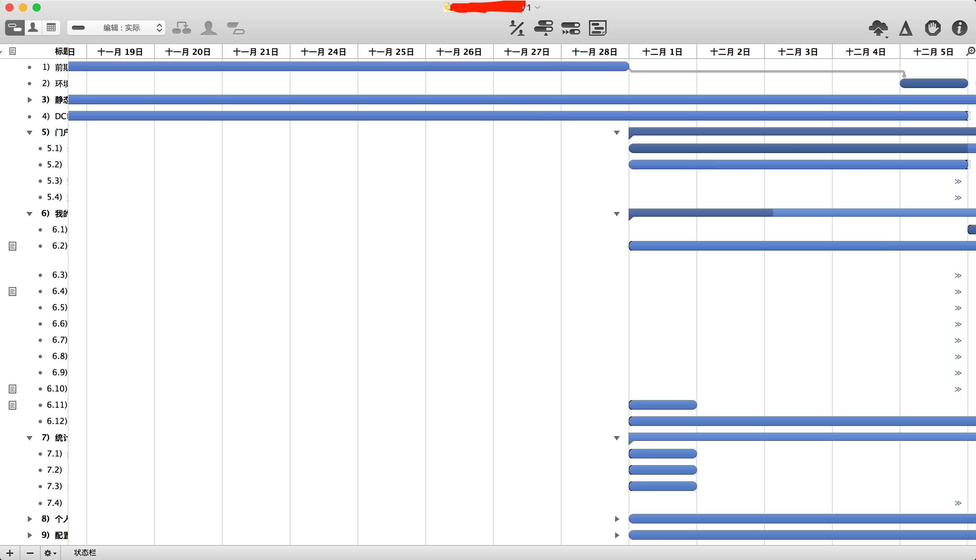Click the set baseline icon

[597, 28]
